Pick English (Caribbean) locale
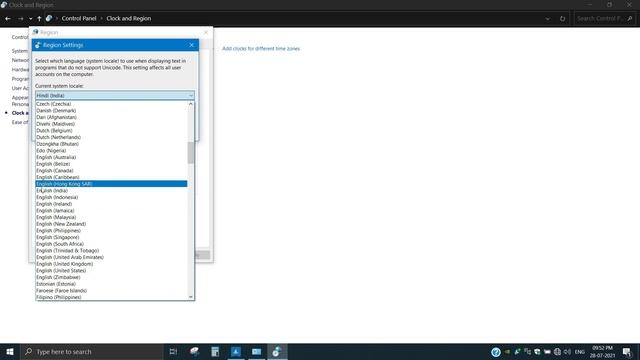Image resolution: width=640 pixels, height=360 pixels. click(111, 177)
